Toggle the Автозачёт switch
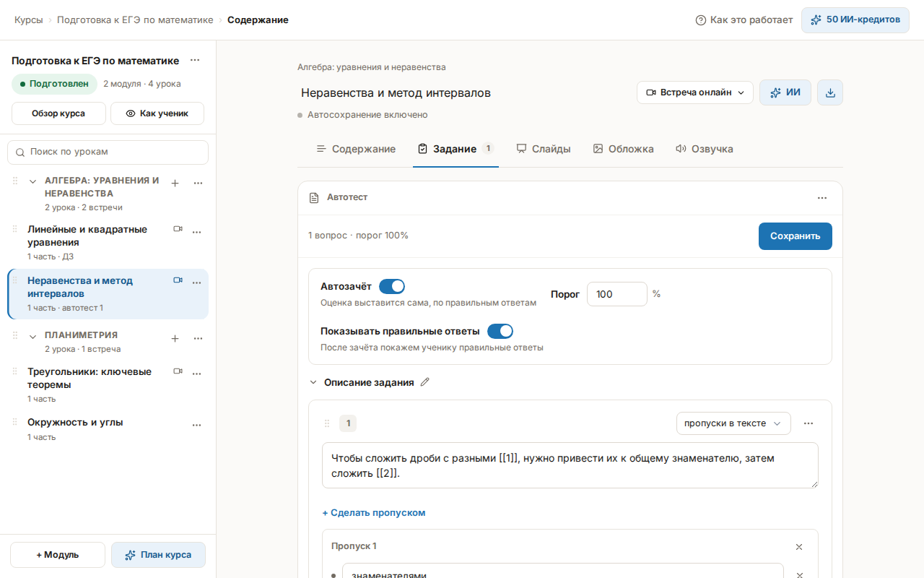924x578 pixels. (x=392, y=287)
